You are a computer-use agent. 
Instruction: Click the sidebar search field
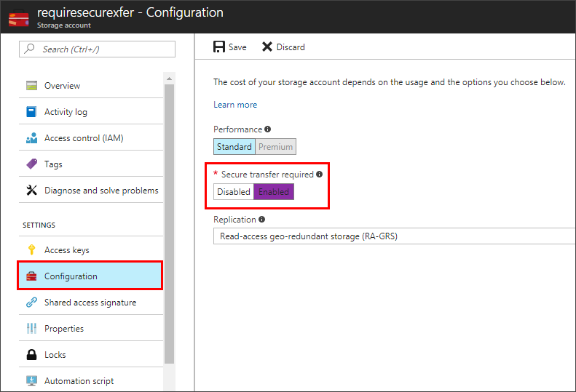click(97, 49)
